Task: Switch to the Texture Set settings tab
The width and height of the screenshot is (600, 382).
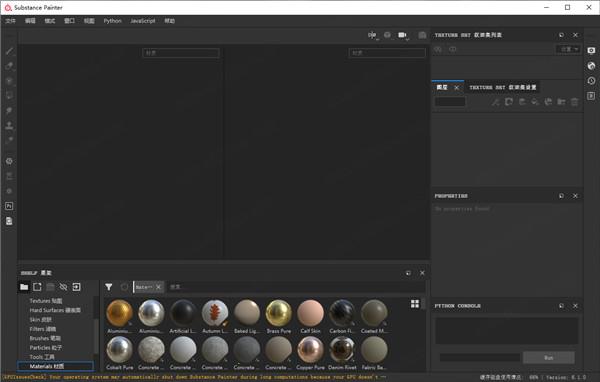Action: coord(502,87)
